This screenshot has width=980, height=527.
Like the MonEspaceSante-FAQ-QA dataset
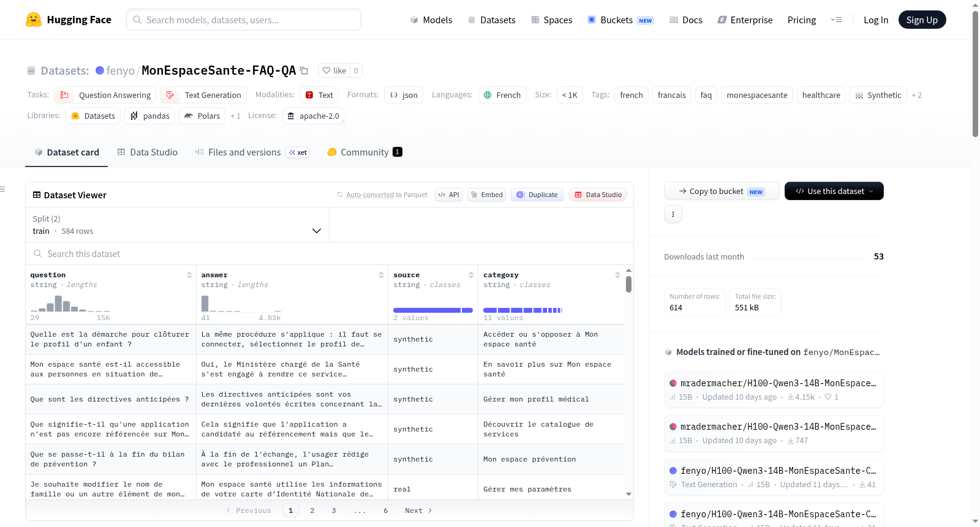pyautogui.click(x=334, y=70)
